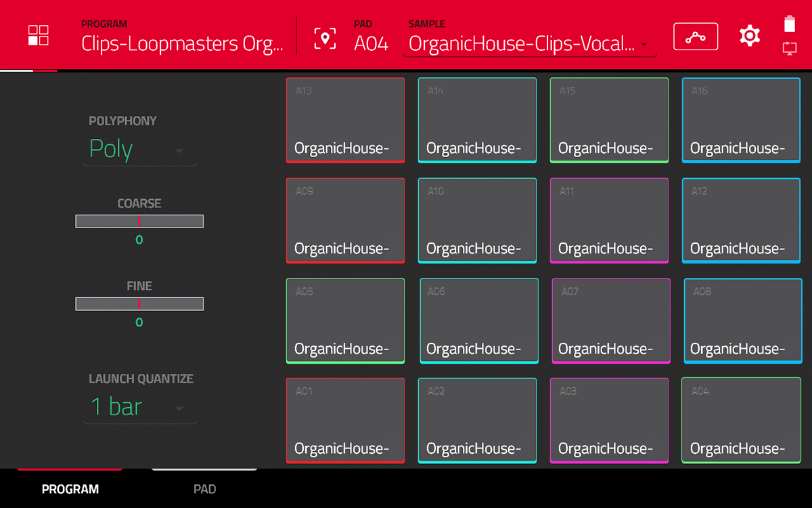Trigger pad A15

(609, 120)
